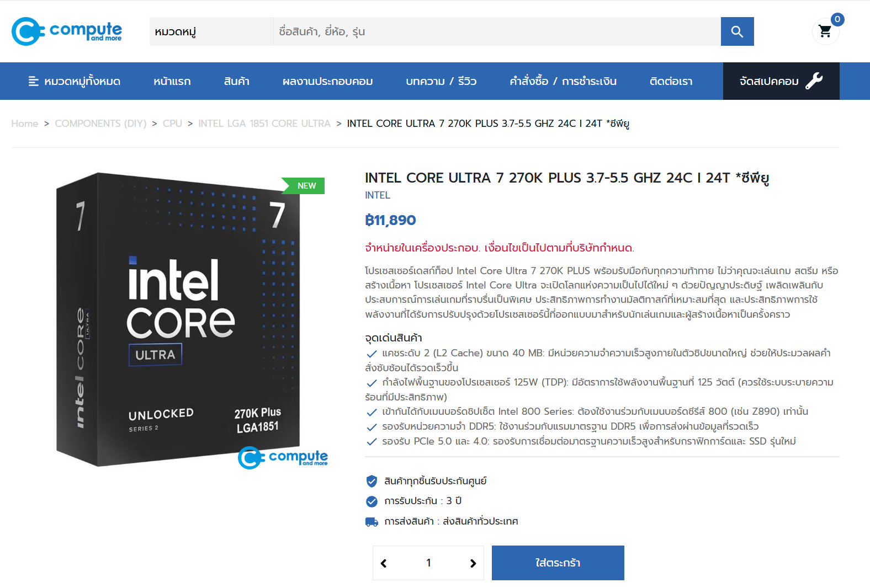The height and width of the screenshot is (588, 870).
Task: Go to บทความ / รีวิว menu
Action: [x=441, y=81]
